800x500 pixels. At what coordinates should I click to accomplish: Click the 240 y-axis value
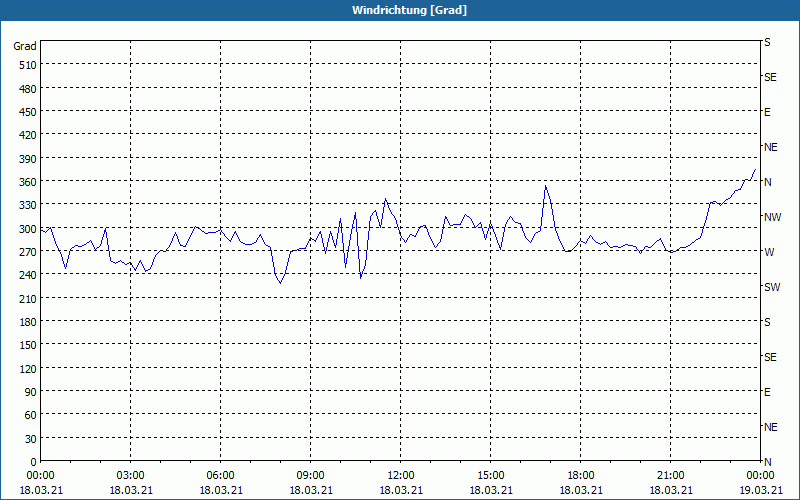pyautogui.click(x=29, y=276)
